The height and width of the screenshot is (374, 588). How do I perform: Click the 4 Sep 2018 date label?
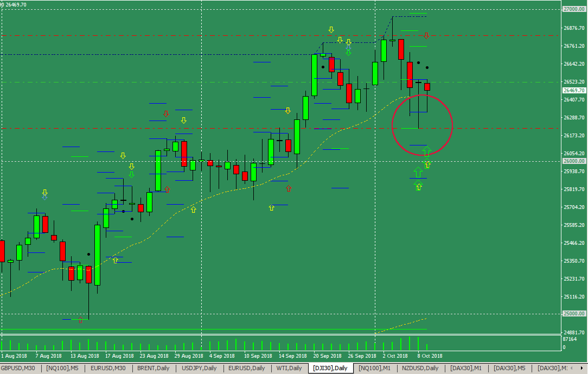click(x=222, y=356)
